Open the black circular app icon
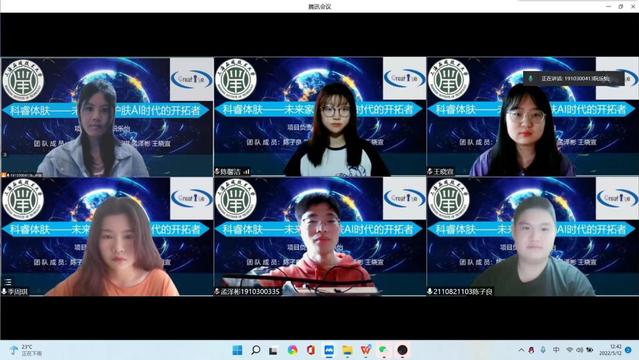639x360 pixels. point(402,350)
